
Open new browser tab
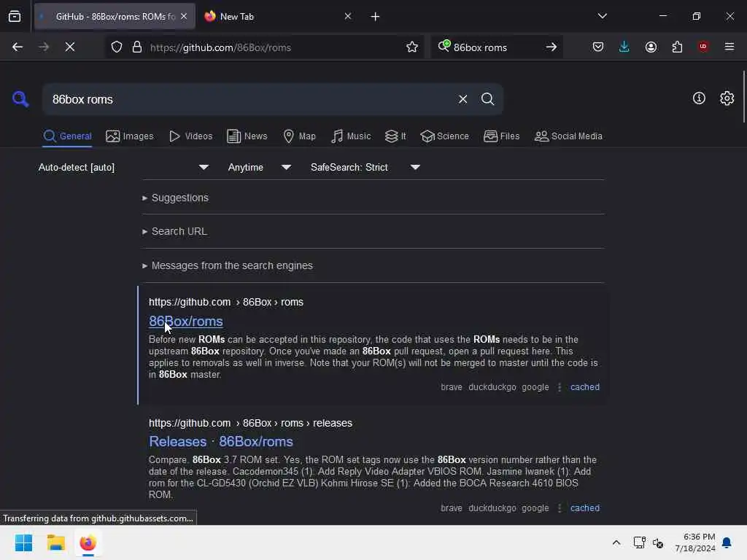click(375, 17)
